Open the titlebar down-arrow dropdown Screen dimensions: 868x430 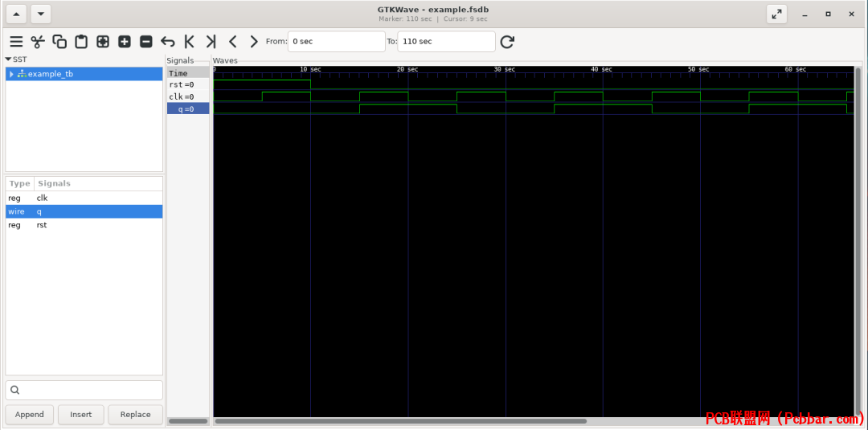41,14
